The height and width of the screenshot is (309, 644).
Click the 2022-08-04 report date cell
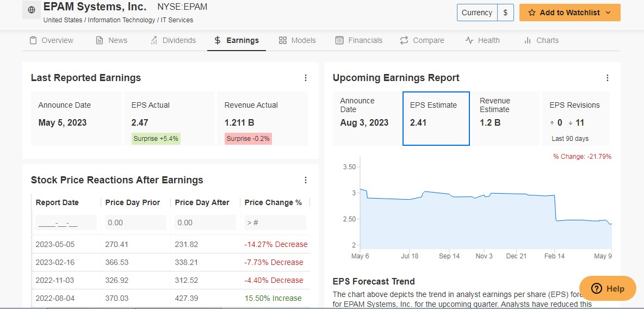point(55,298)
